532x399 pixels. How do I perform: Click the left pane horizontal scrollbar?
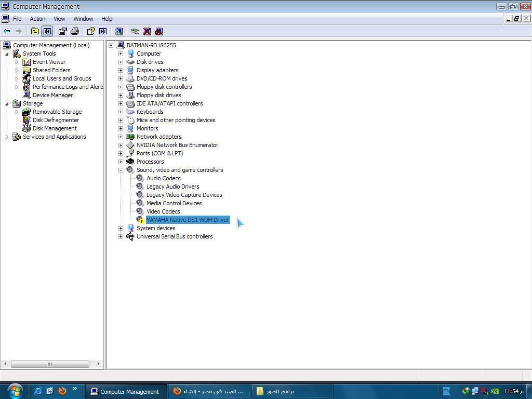point(50,364)
